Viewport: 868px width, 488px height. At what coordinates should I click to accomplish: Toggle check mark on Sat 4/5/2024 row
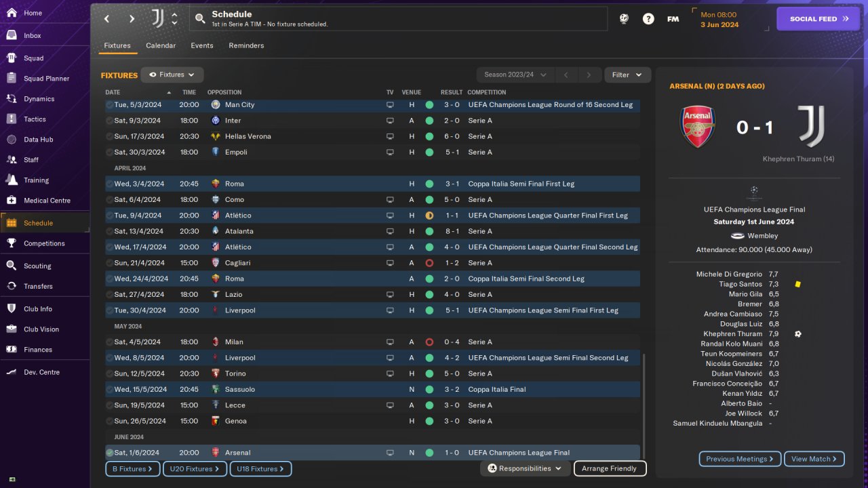pyautogui.click(x=110, y=342)
